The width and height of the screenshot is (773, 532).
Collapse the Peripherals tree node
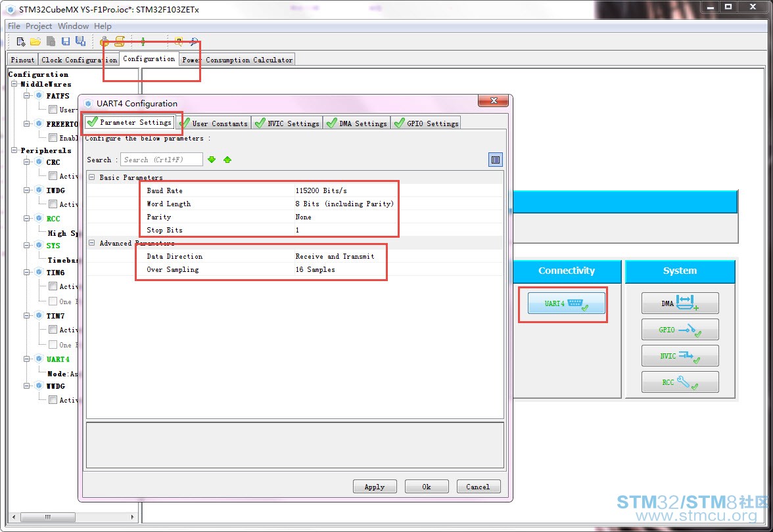pyautogui.click(x=14, y=150)
